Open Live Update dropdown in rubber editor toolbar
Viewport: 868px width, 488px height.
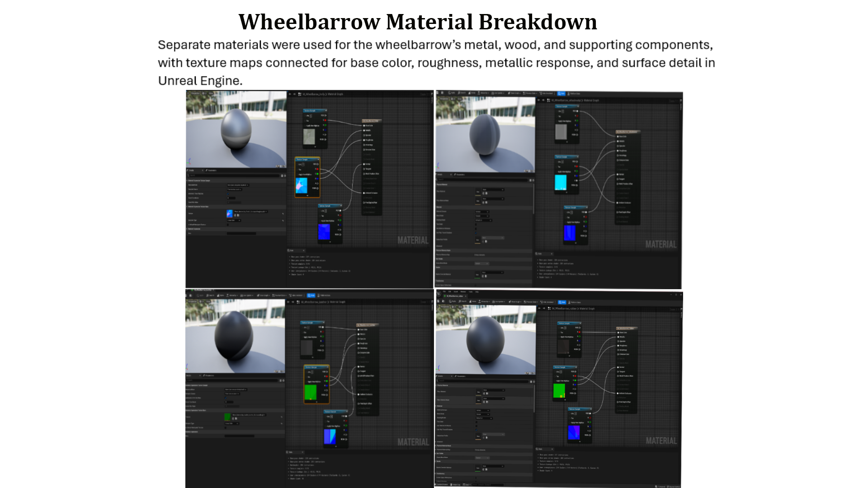pos(499,301)
